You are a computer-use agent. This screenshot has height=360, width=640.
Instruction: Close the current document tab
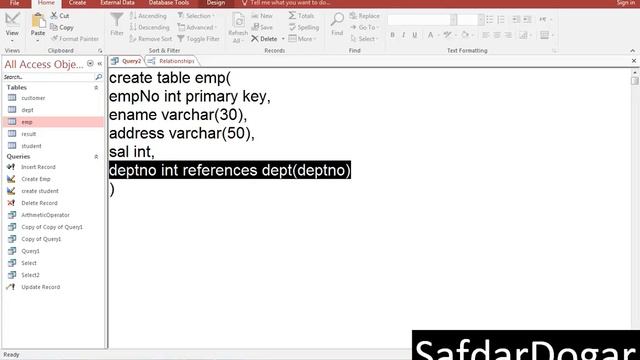tap(633, 61)
